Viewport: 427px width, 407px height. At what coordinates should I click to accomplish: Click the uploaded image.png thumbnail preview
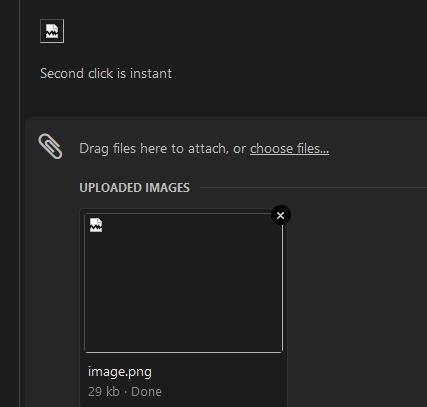click(184, 283)
